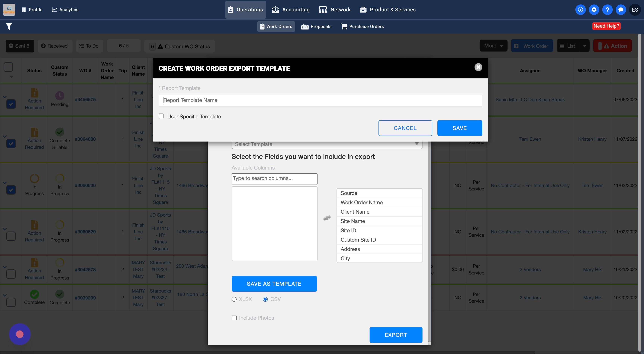The width and height of the screenshot is (644, 354).
Task: Switch to the Proposals tab
Action: pyautogui.click(x=316, y=27)
